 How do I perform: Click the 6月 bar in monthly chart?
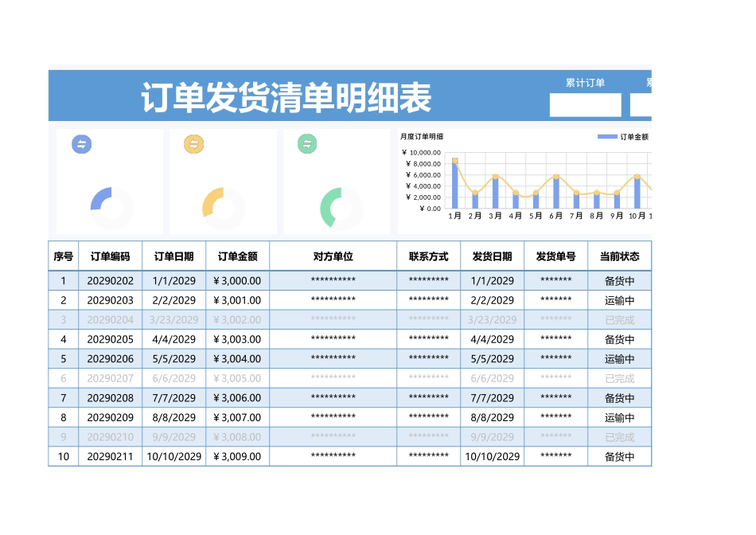[x=555, y=192]
